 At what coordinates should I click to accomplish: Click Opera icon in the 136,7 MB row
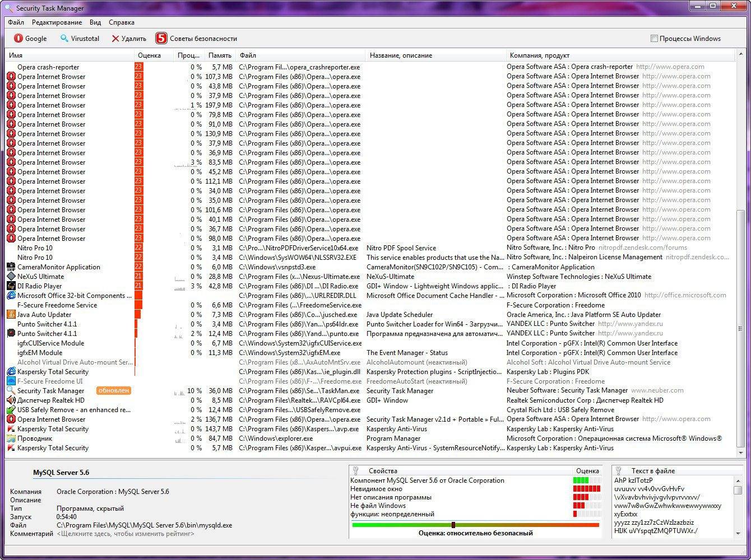coord(11,419)
